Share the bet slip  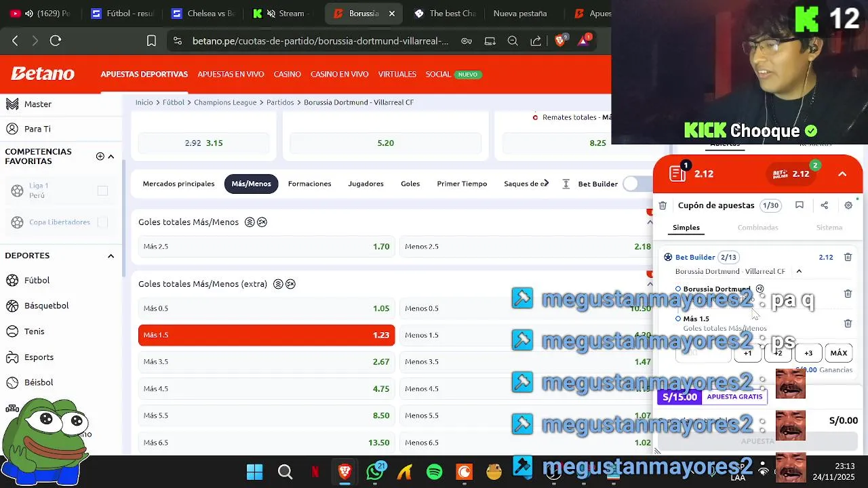(824, 205)
